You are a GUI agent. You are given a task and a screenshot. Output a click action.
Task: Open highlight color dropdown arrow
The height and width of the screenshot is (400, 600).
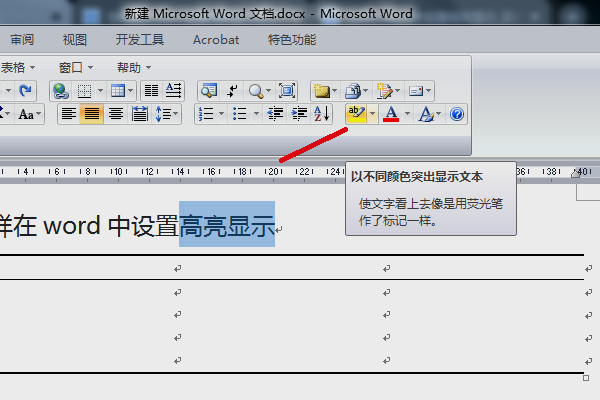[x=372, y=114]
